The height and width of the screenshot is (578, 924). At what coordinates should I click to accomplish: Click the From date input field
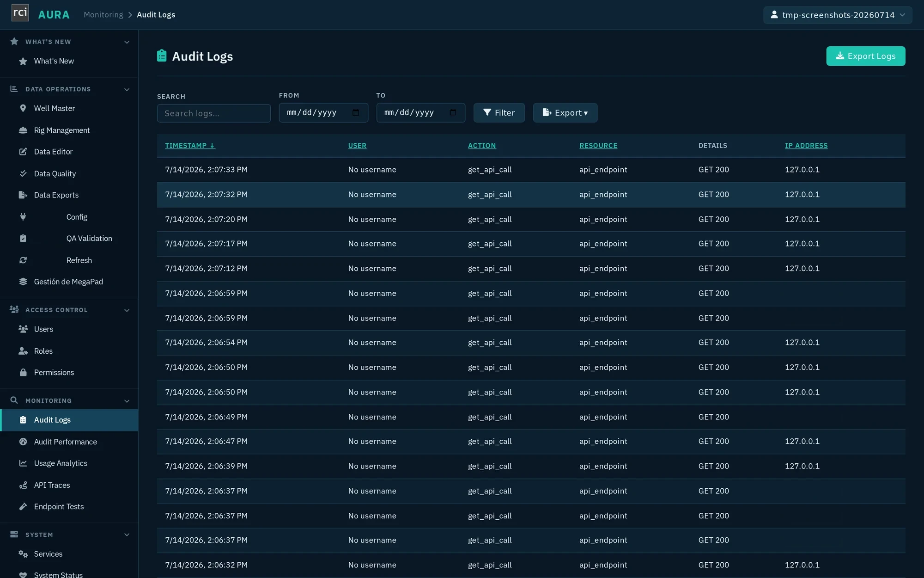coord(323,113)
